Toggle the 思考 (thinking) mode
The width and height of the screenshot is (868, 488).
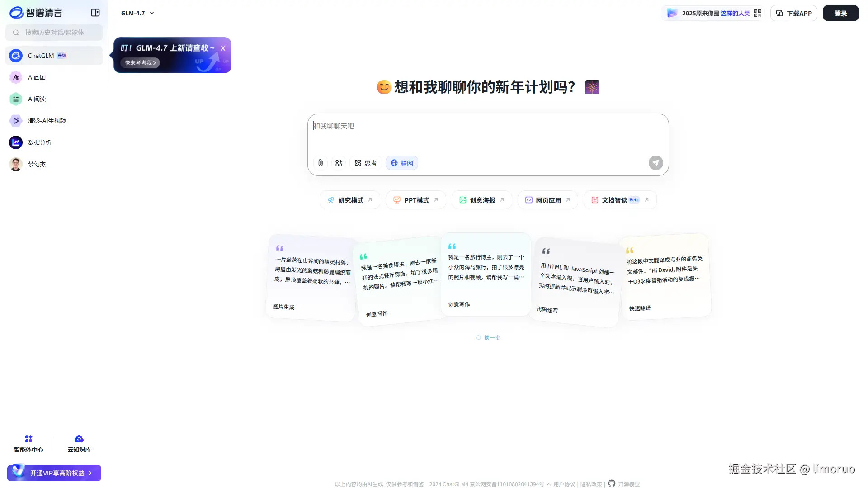[x=365, y=163]
